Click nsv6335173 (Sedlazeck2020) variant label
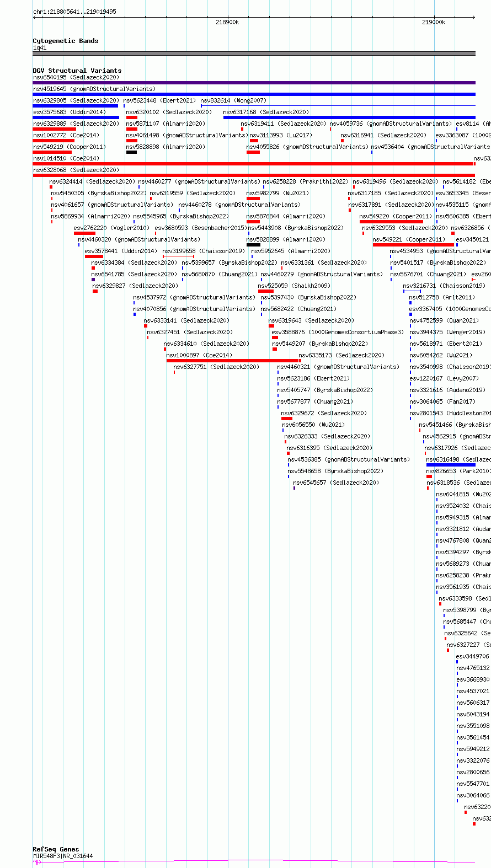The width and height of the screenshot is (491, 868). pyautogui.click(x=341, y=355)
